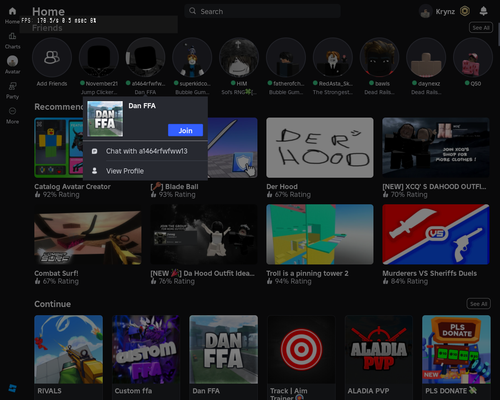Open the More sidebar menu
This screenshot has width=500, height=400.
12,111
